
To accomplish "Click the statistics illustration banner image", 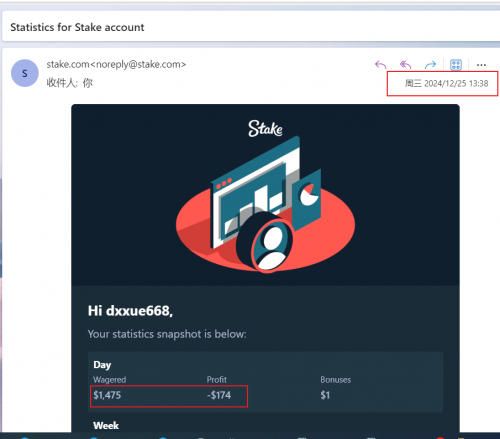I will 265,205.
